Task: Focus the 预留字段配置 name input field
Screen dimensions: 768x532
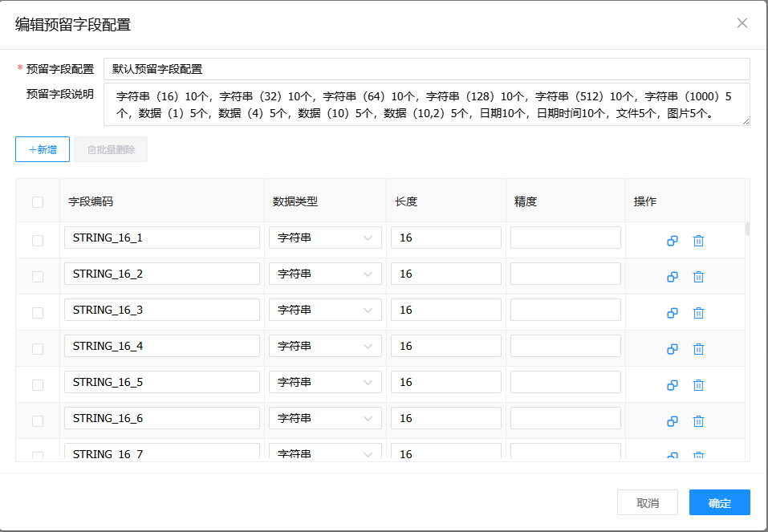Action: [426, 69]
